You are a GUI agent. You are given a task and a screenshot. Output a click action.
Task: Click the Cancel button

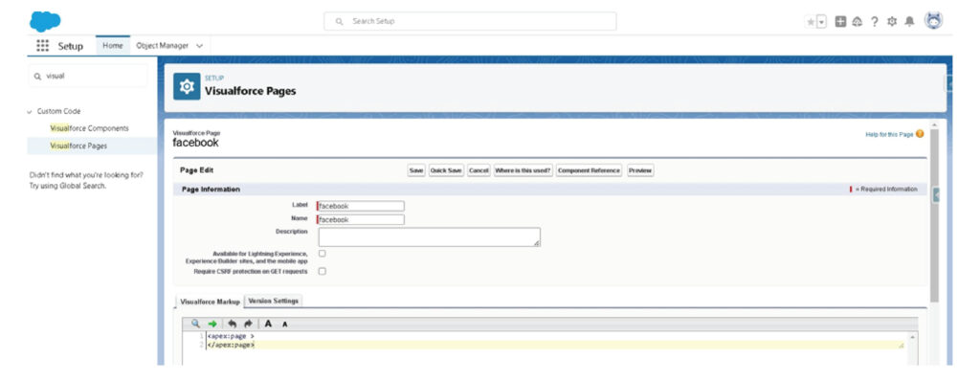(x=479, y=170)
